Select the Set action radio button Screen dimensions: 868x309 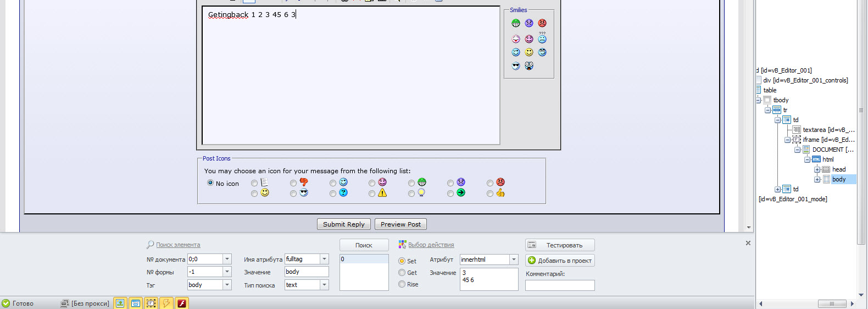click(402, 261)
